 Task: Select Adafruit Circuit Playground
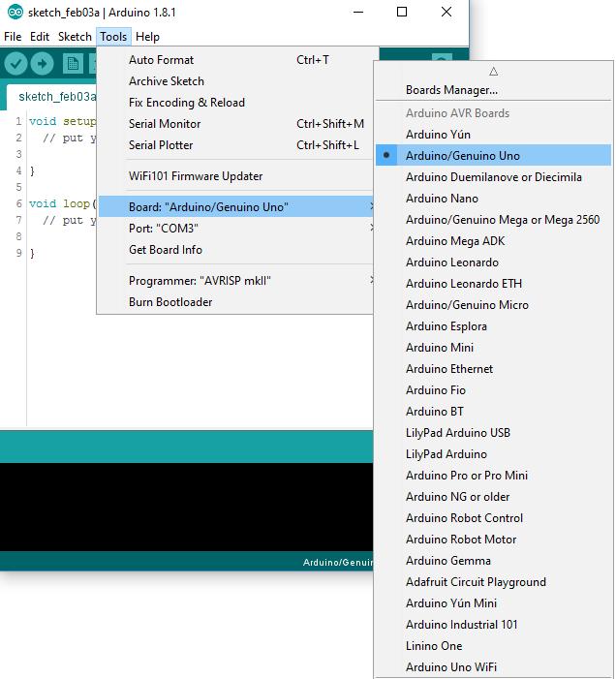point(493,581)
